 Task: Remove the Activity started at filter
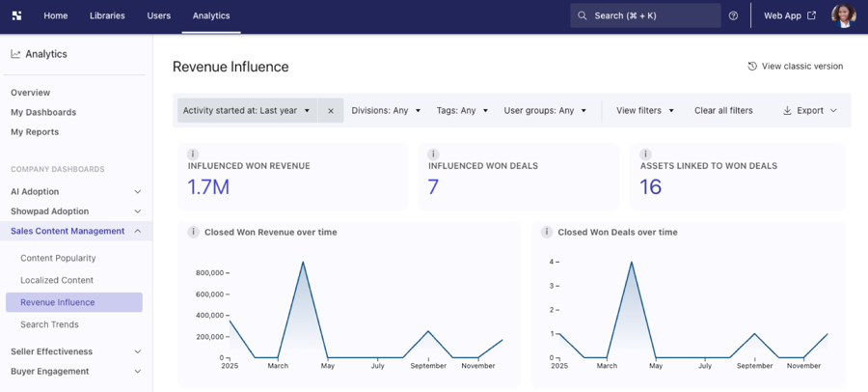point(331,110)
